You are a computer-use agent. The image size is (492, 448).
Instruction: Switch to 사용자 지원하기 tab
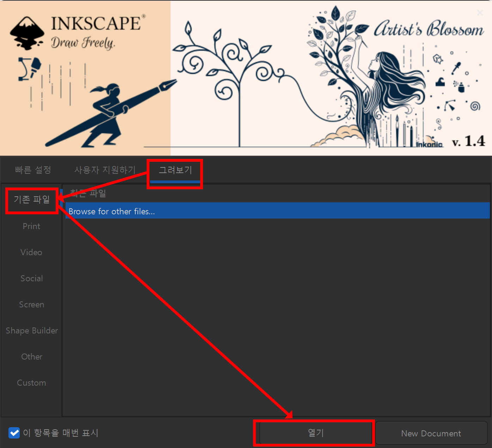(105, 170)
